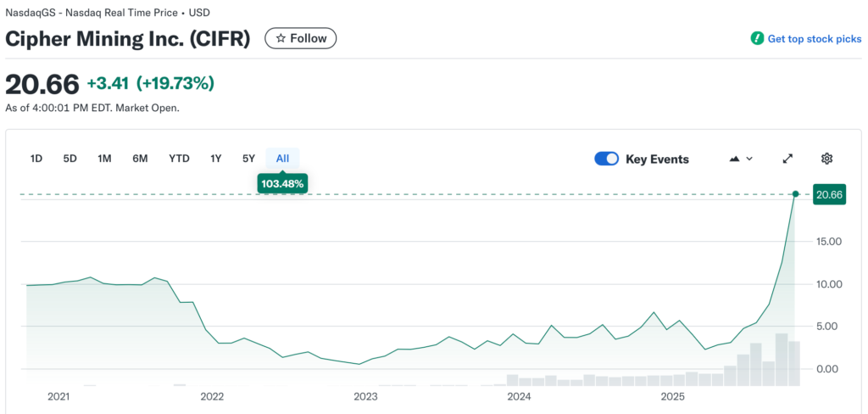Click the tallest volume bar in 2025
Viewport: 868px width, 414px height.
click(782, 360)
